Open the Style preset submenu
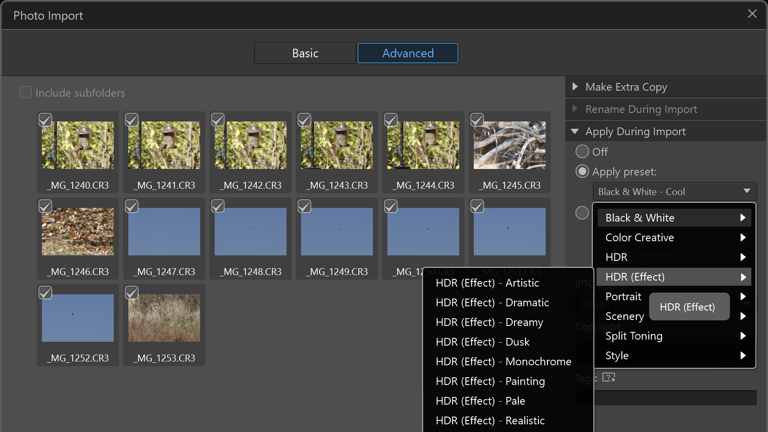This screenshot has width=768, height=432. click(x=674, y=356)
